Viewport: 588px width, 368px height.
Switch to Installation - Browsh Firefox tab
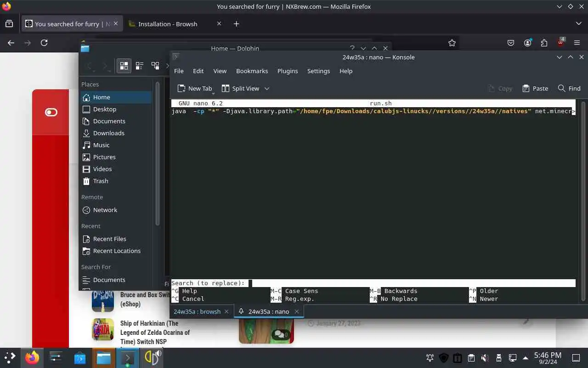[x=175, y=24]
